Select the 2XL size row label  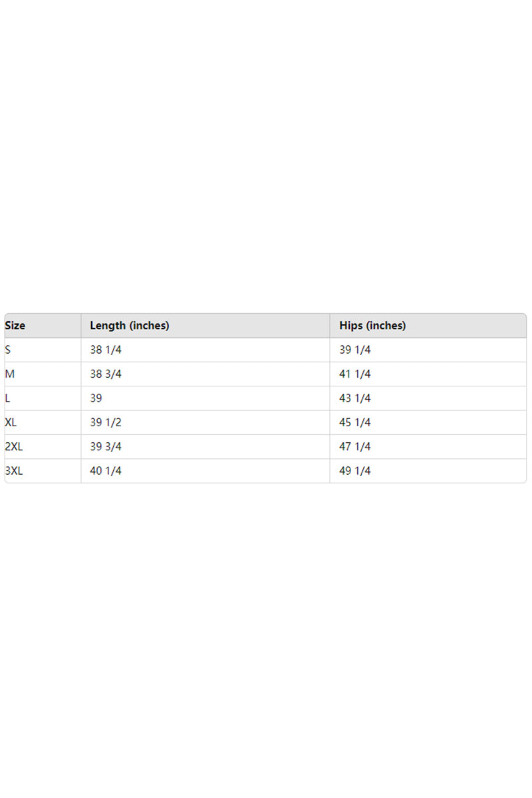click(14, 447)
